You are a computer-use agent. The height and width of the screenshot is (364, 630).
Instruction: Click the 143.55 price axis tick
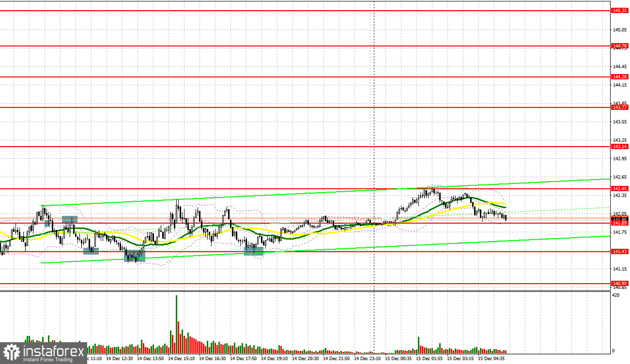point(619,122)
